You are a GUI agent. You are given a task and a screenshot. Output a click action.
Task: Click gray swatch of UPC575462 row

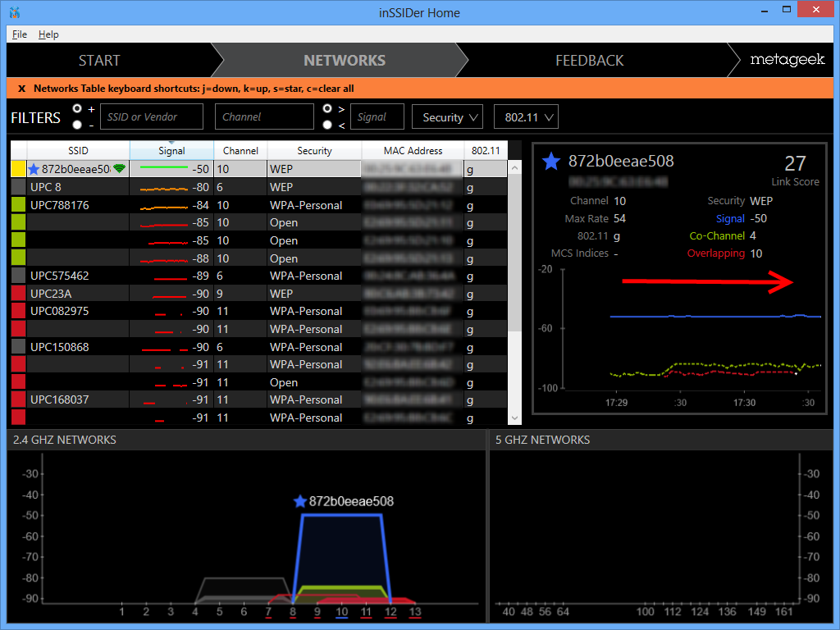(19, 276)
